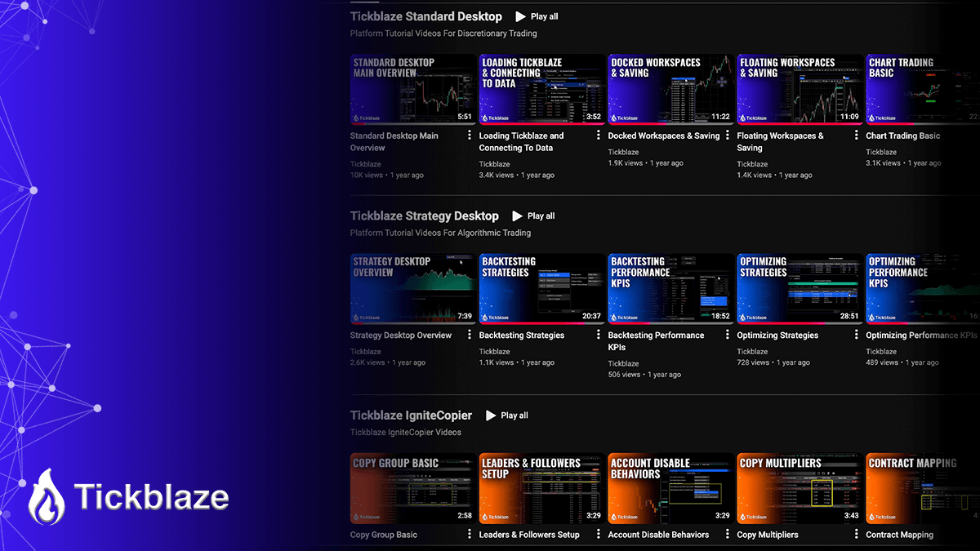This screenshot has width=980, height=551.
Task: Open options menu for Strategy Desktop Overview
Action: [x=470, y=335]
